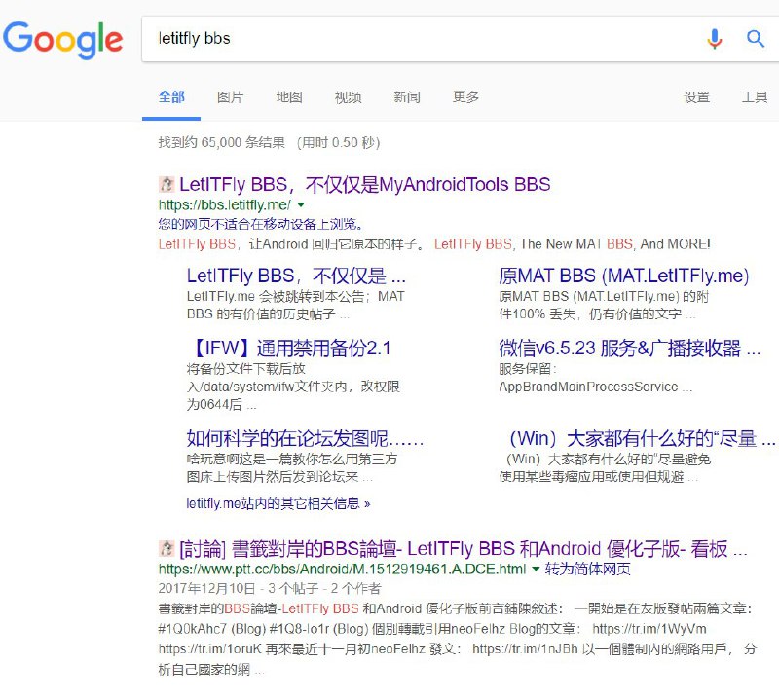Image resolution: width=779 pixels, height=700 pixels.
Task: Expand dropdown arrow next to bbs.letitfly.me URL
Action: coord(301,204)
